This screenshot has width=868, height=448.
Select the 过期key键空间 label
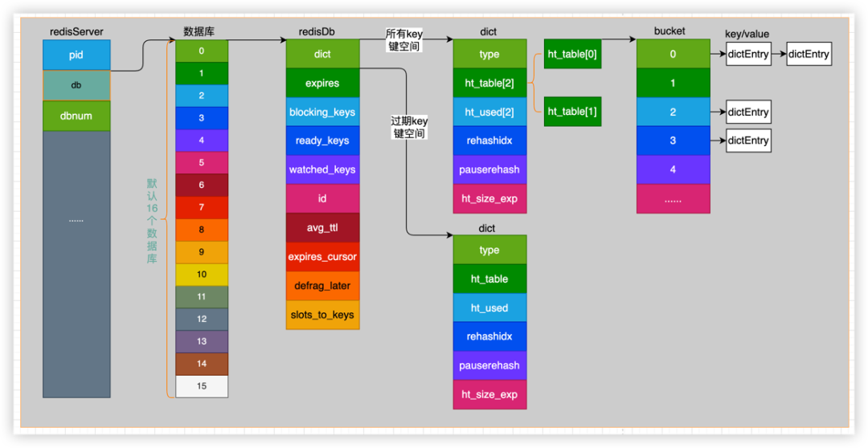pos(409,127)
